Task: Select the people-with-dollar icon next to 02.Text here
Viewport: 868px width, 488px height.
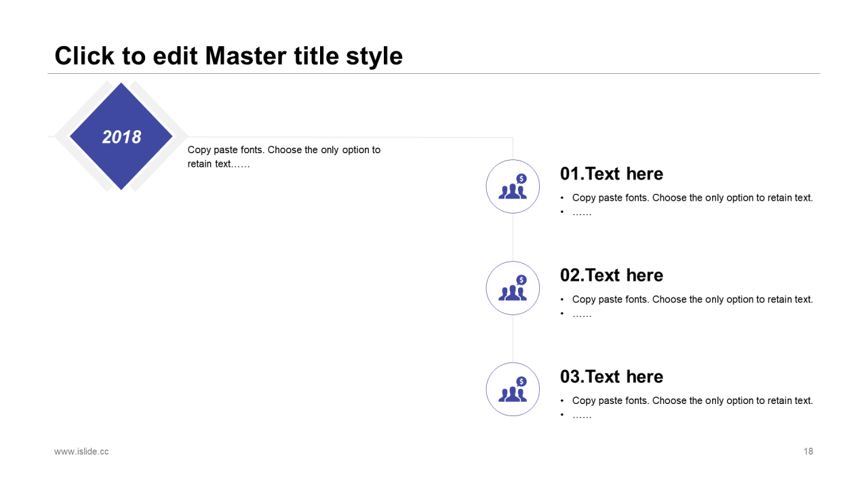Action: (513, 288)
